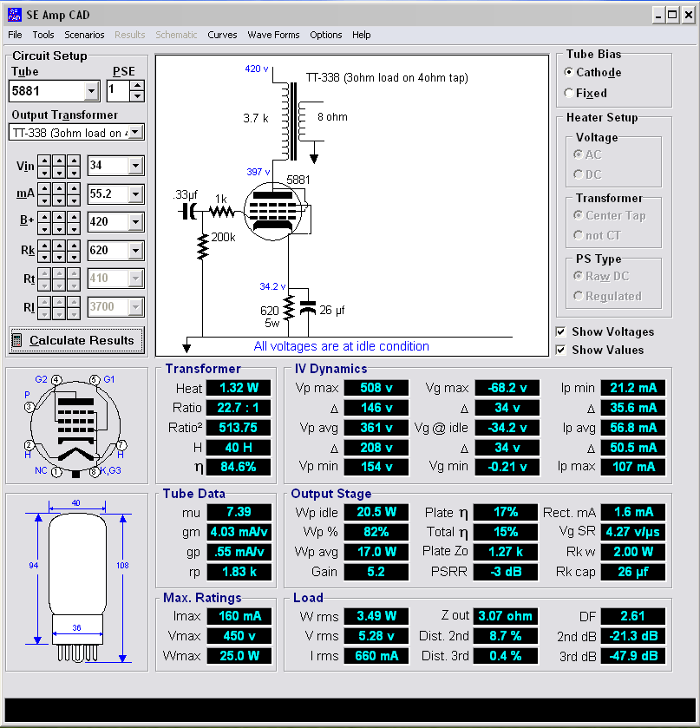Click the first Vin up arrow

click(x=44, y=161)
